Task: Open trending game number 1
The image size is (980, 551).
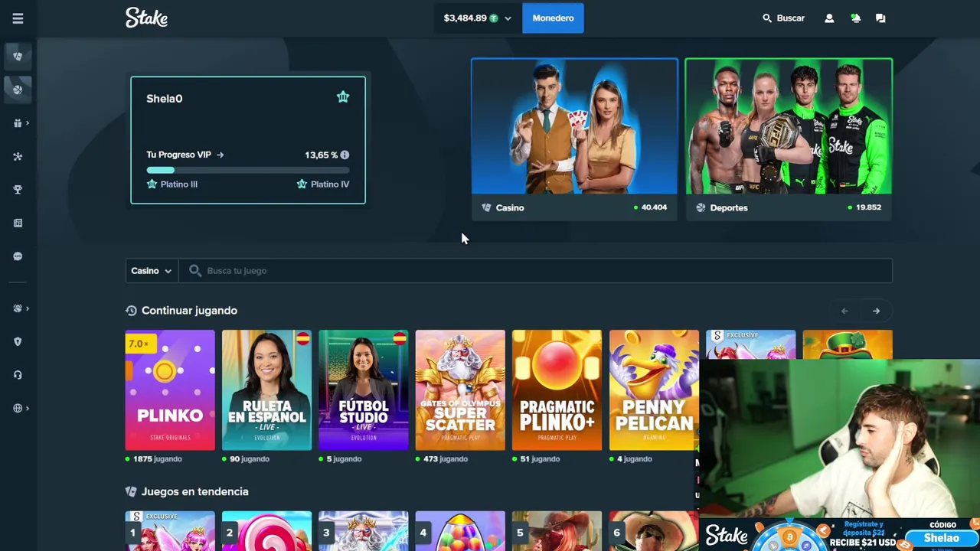Action: coord(170,531)
